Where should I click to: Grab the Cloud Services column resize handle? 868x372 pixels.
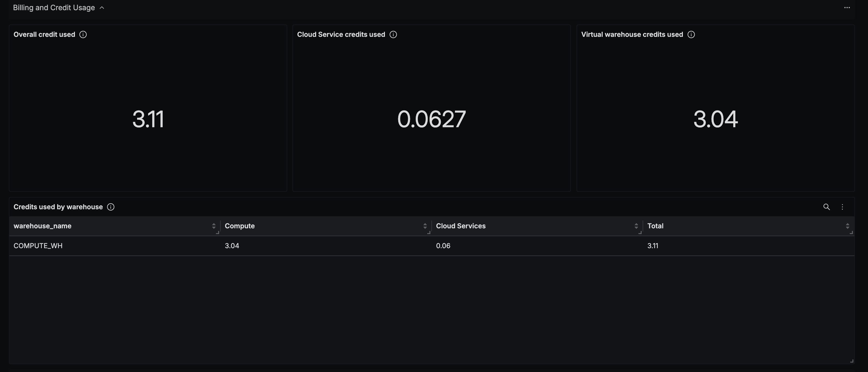(640, 232)
